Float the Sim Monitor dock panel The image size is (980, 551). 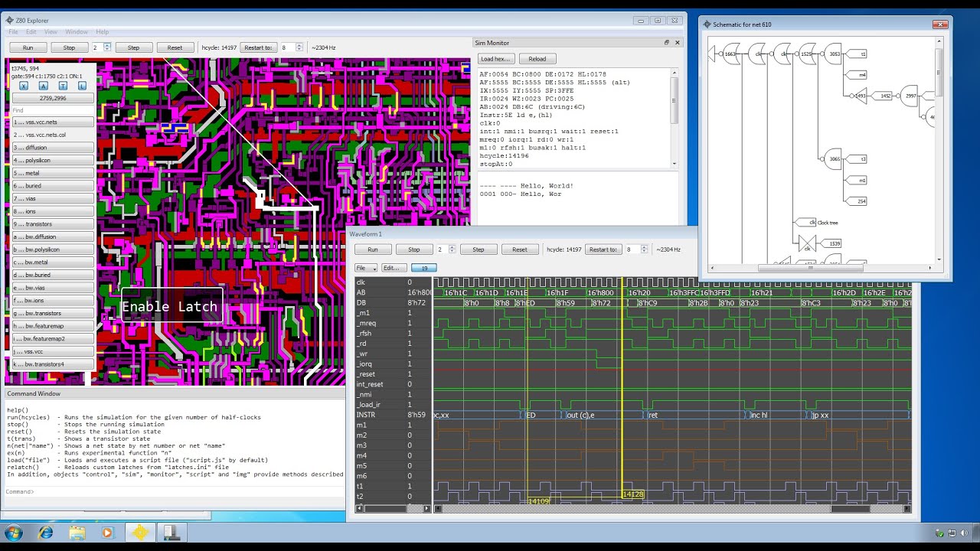(x=666, y=43)
